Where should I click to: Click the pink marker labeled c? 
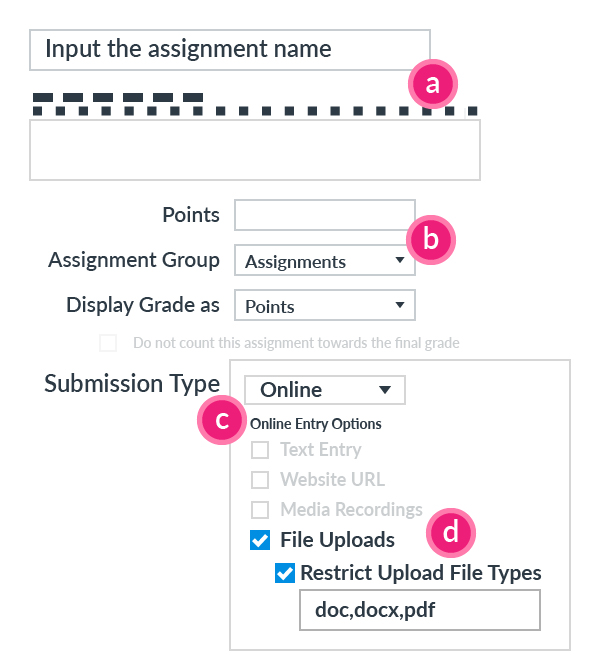(x=223, y=420)
